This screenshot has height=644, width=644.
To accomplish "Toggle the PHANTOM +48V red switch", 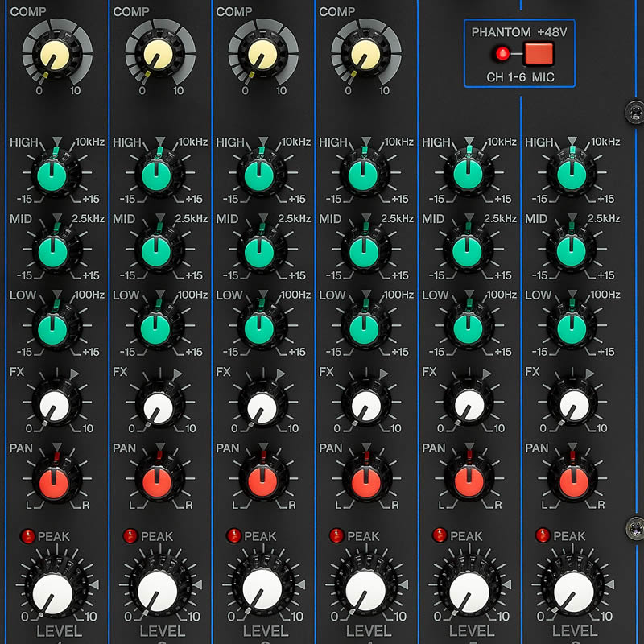I will [539, 54].
